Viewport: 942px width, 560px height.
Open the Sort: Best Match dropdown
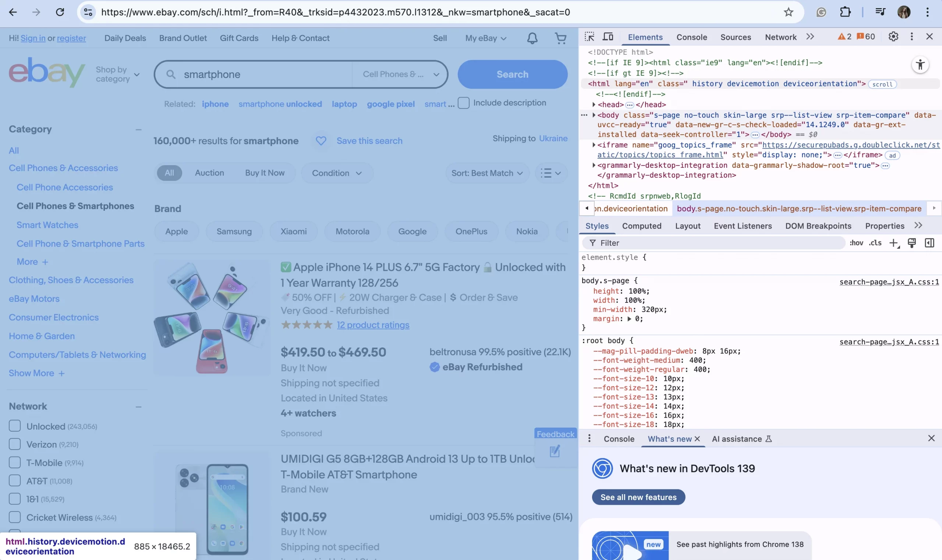[487, 173]
